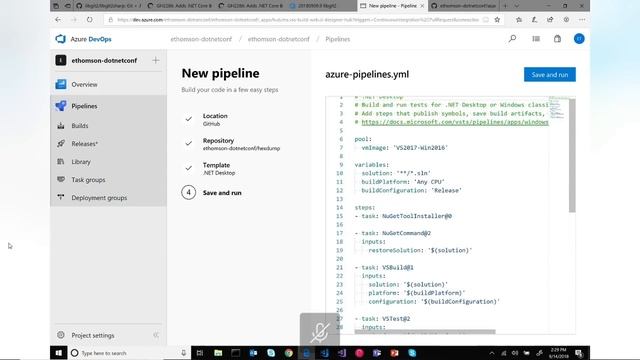640x360 pixels.
Task: Switch to the first GitHub browser tab
Action: pyautogui.click(x=108, y=6)
